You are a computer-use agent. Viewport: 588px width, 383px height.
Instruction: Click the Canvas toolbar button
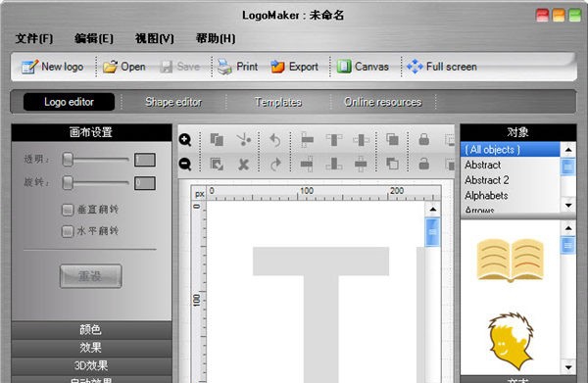click(x=363, y=67)
